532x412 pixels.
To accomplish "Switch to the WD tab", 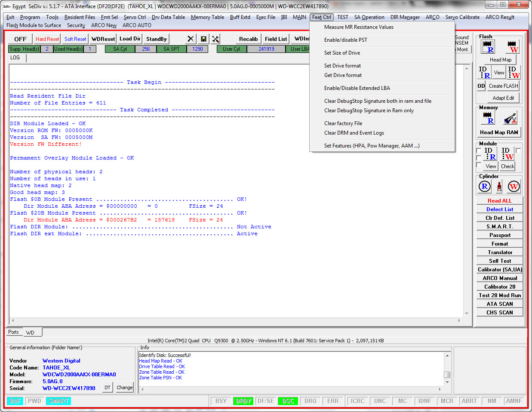I will pyautogui.click(x=30, y=332).
